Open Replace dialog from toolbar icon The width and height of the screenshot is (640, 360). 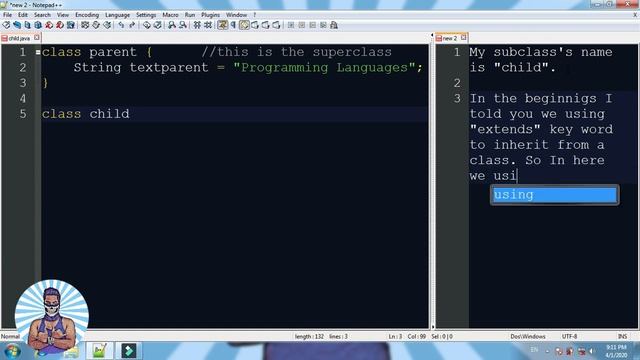click(x=157, y=25)
